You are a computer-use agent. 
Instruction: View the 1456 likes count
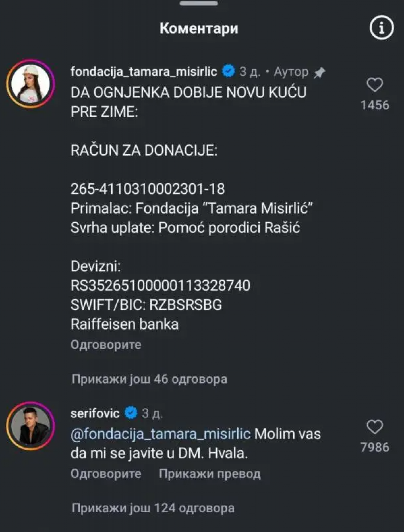[x=375, y=105]
